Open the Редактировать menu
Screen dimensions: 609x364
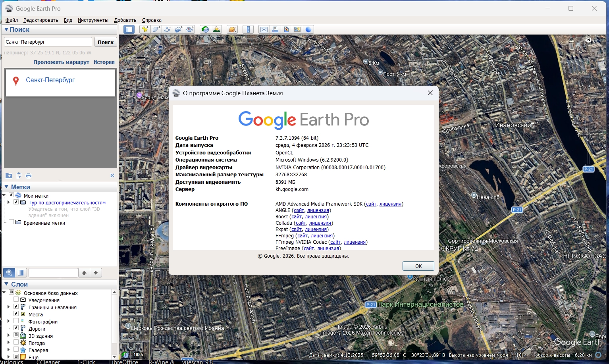click(x=40, y=20)
